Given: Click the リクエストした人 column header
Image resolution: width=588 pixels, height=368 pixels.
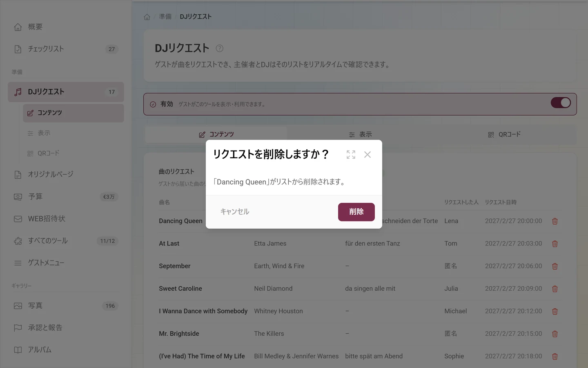Looking at the screenshot, I should tap(461, 202).
